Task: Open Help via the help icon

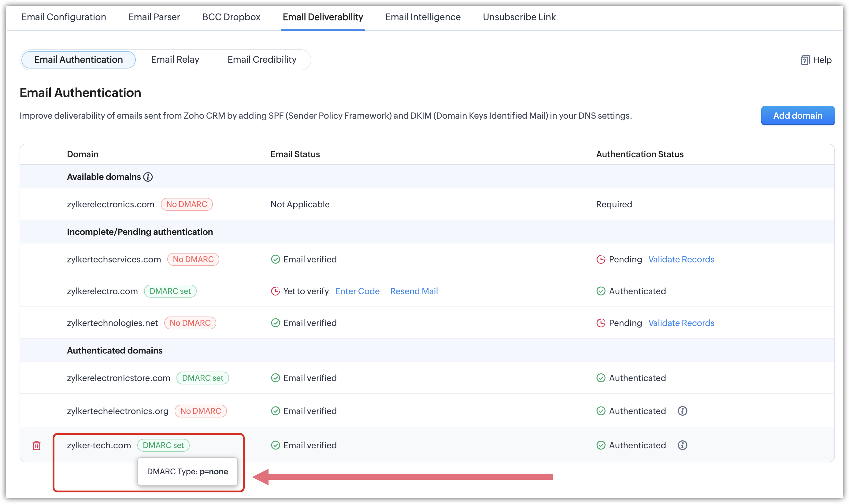Action: (805, 60)
